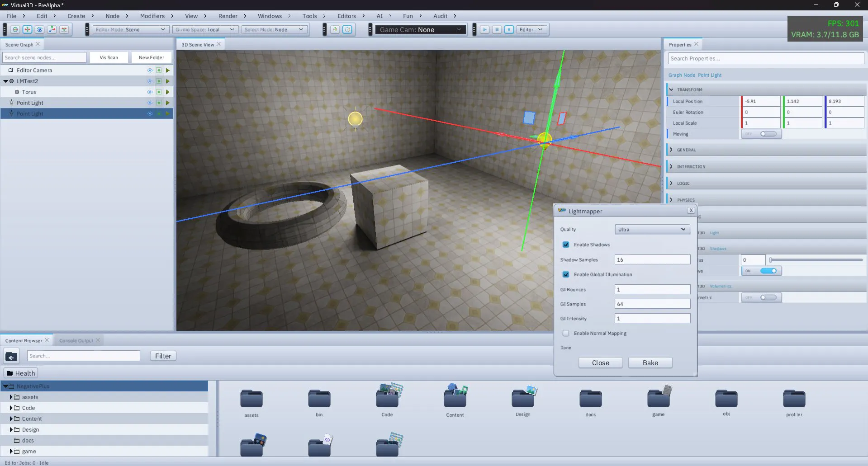Open the docs folder icon in grid
This screenshot has width=868, height=466.
[x=591, y=399]
